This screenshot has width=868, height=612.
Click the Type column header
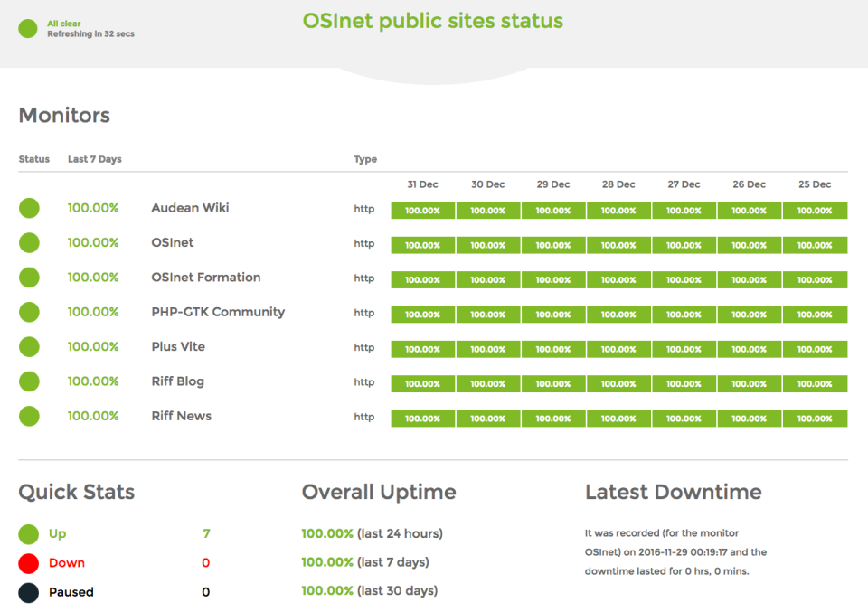coord(365,159)
